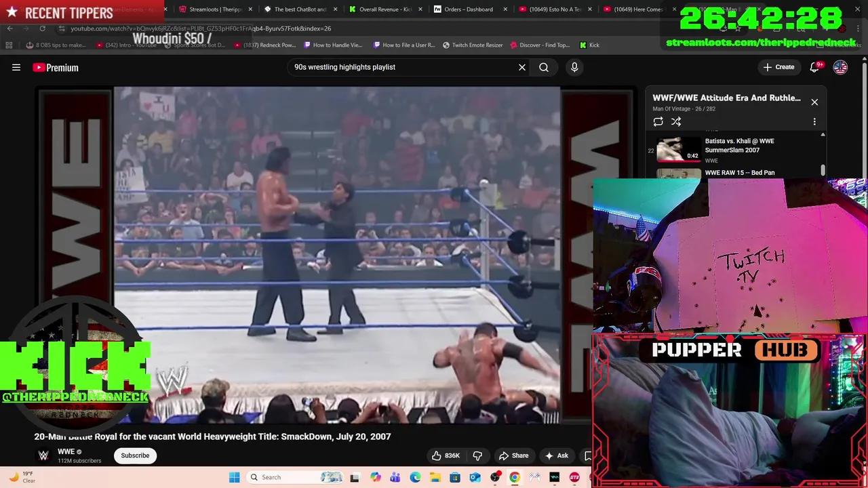Toggle shuffle playlist

[676, 122]
